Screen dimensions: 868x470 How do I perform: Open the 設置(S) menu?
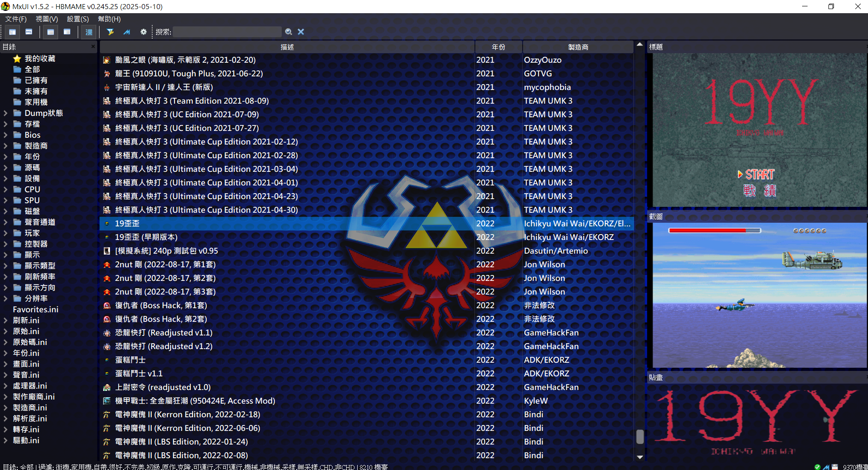click(78, 19)
